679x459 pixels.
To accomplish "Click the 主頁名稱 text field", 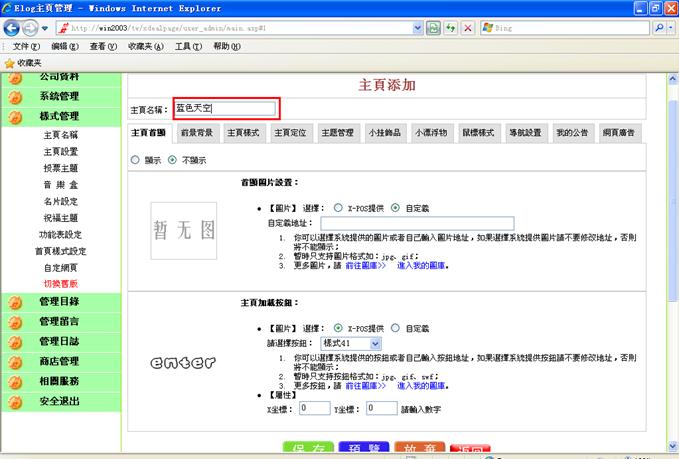I will 225,108.
